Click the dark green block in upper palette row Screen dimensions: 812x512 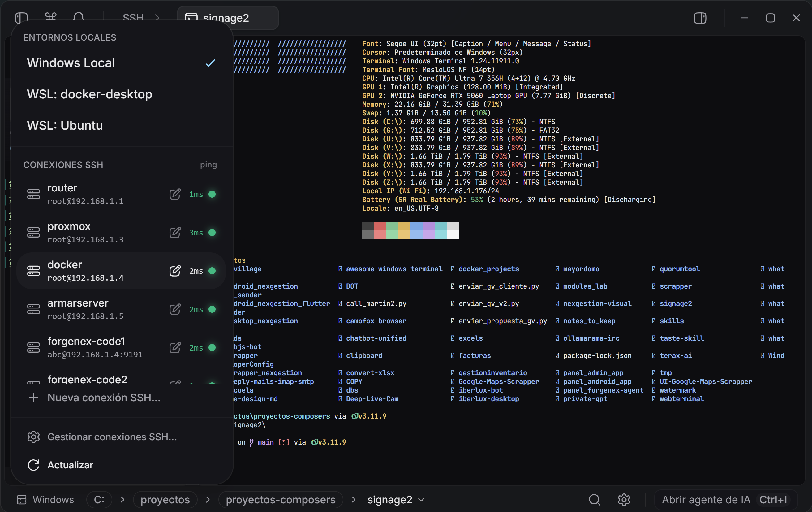392,226
